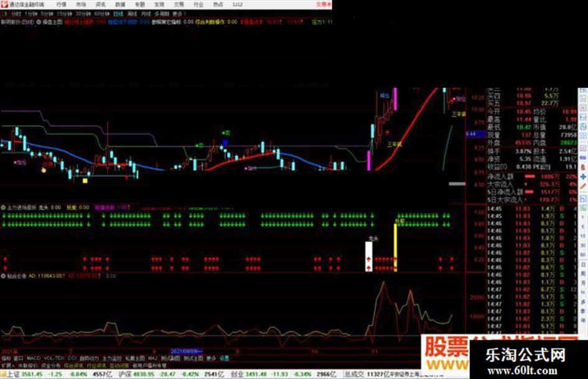The width and height of the screenshot is (588, 379).
Task: Click the circle icon beside 主力进场提示
Action: point(3,207)
